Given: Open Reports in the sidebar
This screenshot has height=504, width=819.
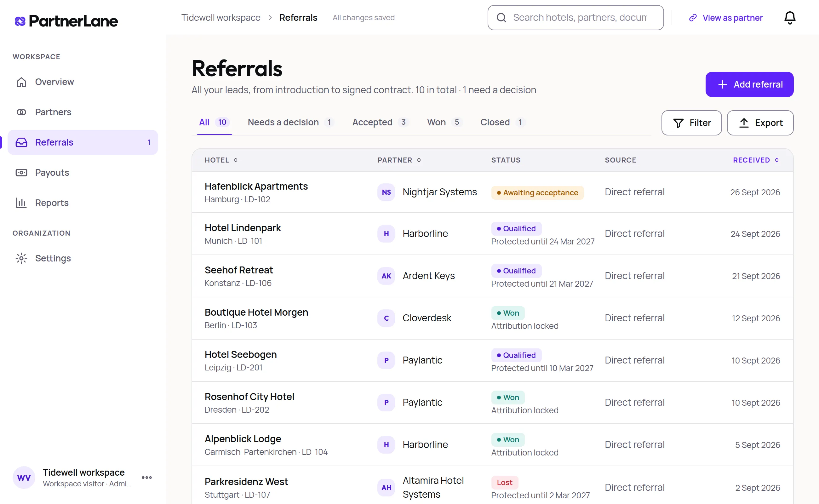Looking at the screenshot, I should click(82, 203).
